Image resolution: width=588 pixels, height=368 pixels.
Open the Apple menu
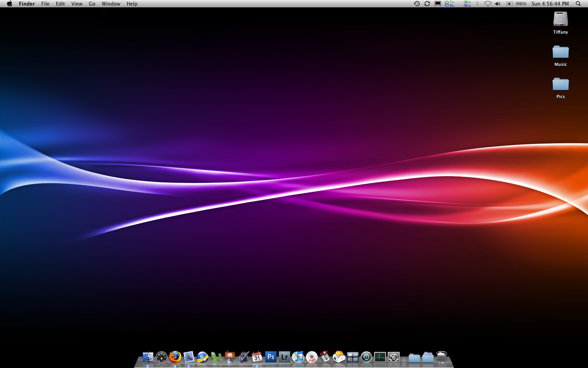[x=9, y=4]
